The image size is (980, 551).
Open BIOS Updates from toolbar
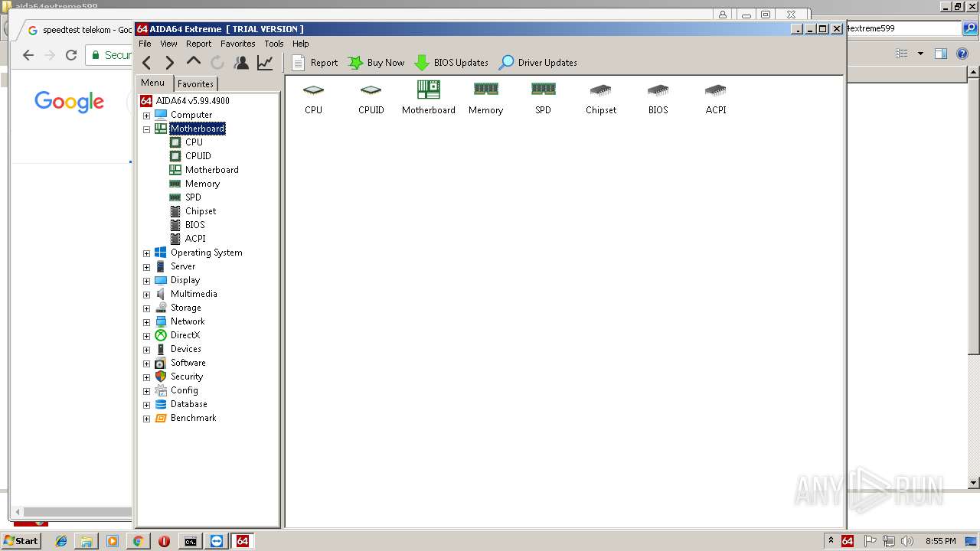452,63
